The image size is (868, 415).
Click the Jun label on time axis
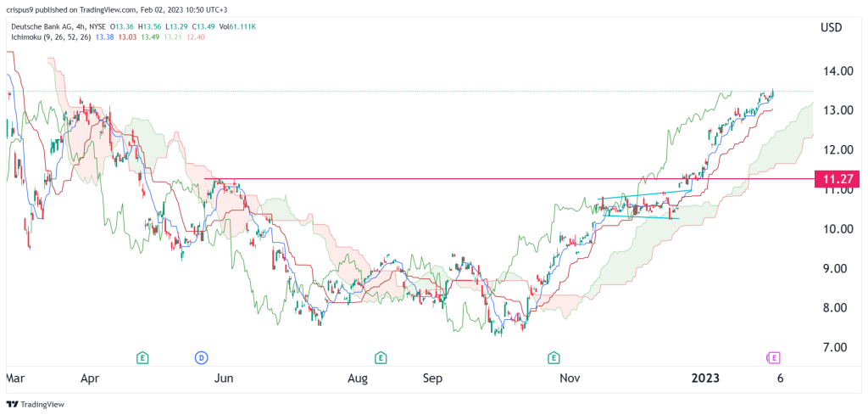coord(224,379)
